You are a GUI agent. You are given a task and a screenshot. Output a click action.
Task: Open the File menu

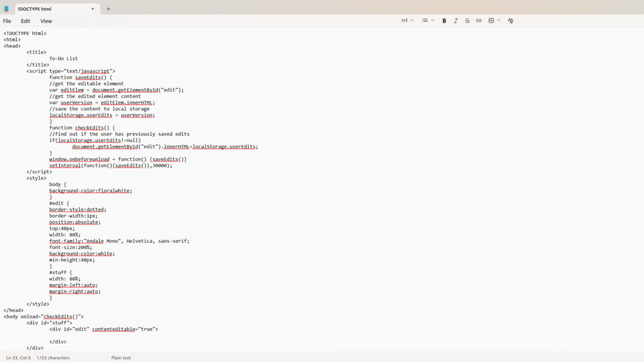coord(7,21)
